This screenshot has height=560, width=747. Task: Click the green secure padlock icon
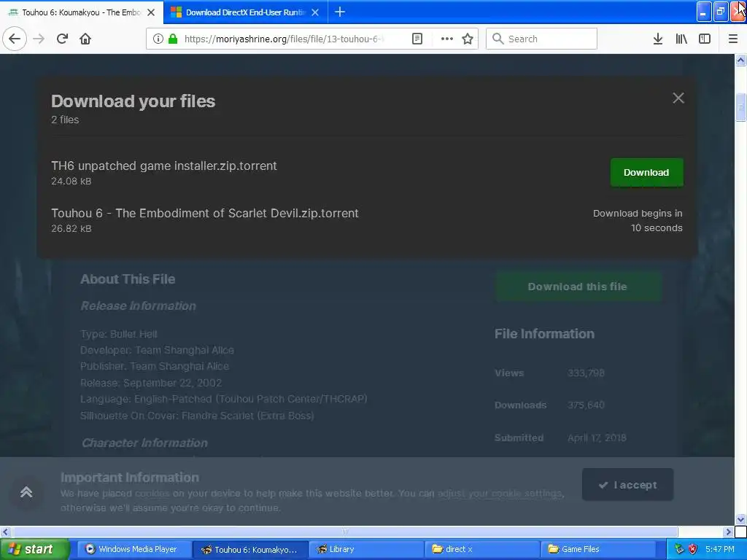coord(173,39)
